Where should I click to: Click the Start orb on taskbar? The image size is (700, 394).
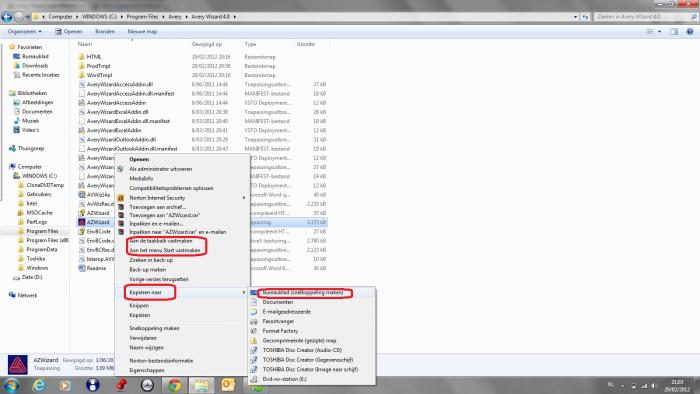tap(11, 385)
